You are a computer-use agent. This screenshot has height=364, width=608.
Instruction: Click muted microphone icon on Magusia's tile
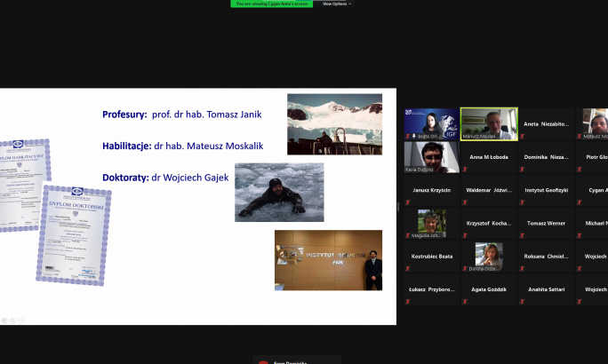point(408,235)
